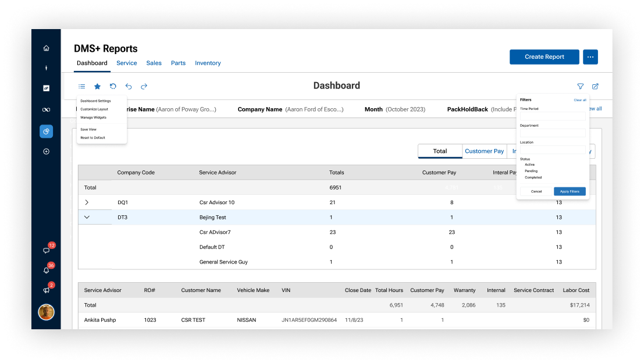Select the Total segment tab

click(440, 151)
